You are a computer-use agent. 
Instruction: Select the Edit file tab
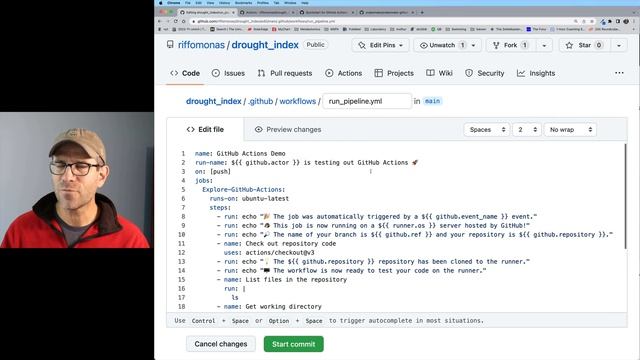[x=205, y=129]
